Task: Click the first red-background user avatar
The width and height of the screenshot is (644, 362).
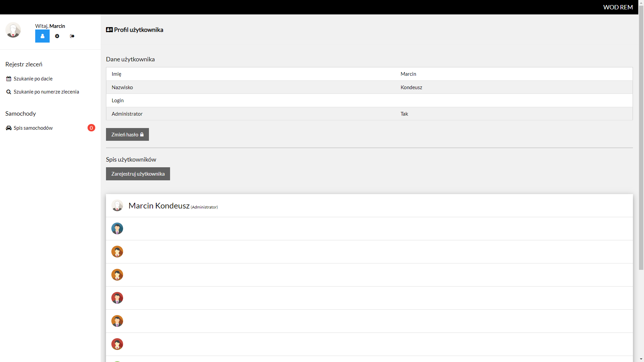Action: coord(117,298)
